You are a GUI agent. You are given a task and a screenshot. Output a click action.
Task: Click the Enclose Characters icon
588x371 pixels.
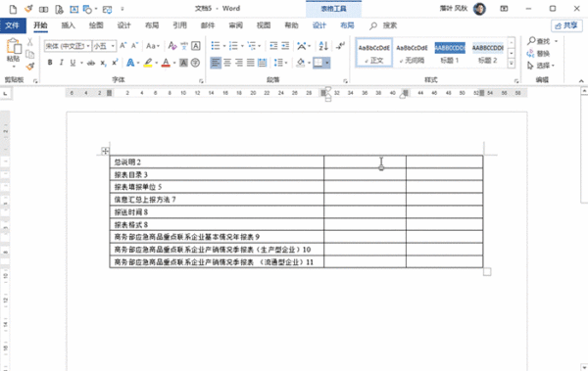(x=195, y=63)
